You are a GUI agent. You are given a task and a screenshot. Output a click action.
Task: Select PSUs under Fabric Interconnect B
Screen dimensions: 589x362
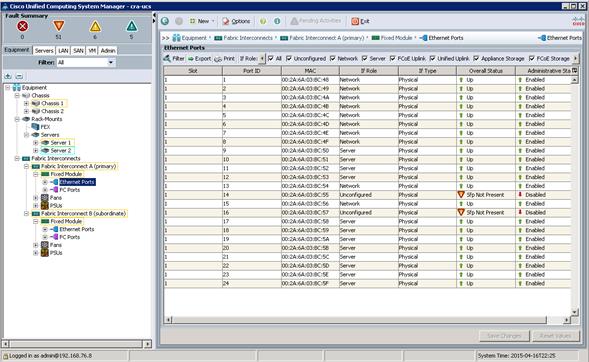56,253
